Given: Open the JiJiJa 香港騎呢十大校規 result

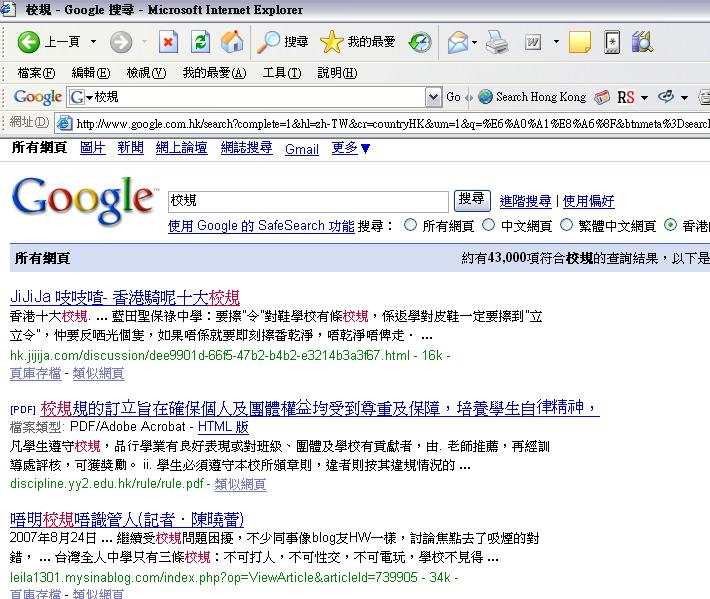Looking at the screenshot, I should pos(125,297).
